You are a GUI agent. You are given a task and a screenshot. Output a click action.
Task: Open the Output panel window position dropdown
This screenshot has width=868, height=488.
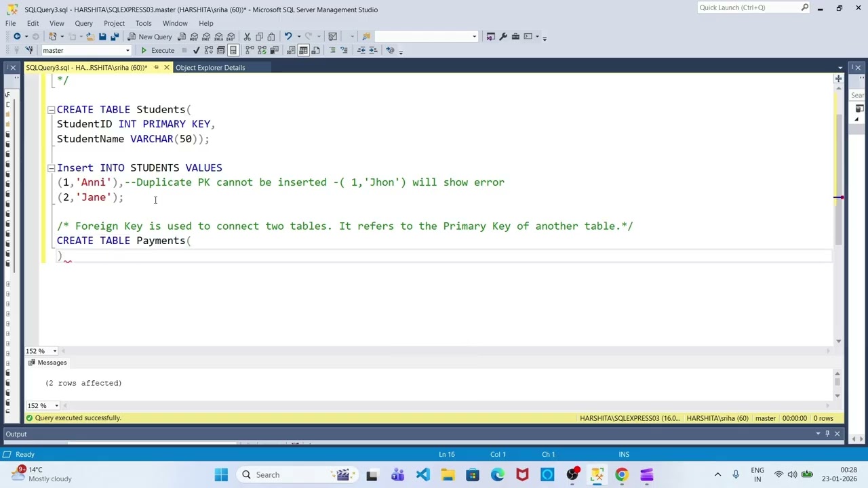pos(819,434)
